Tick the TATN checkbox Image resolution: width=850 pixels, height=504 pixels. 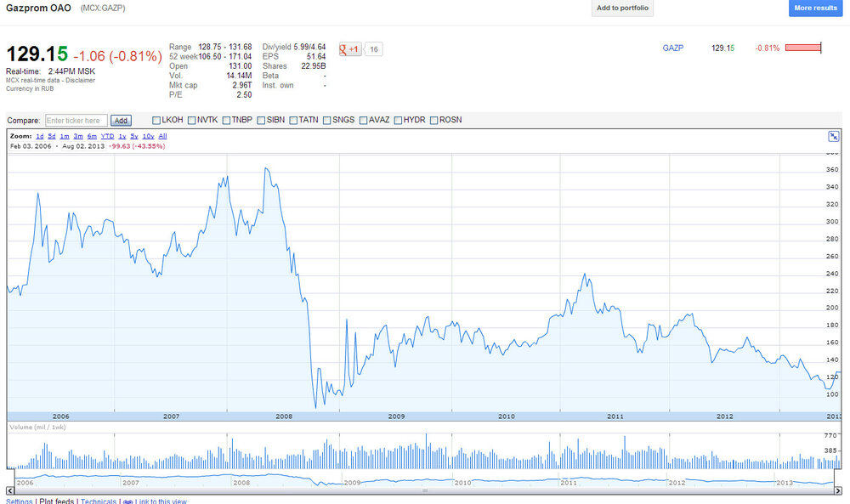pos(293,121)
